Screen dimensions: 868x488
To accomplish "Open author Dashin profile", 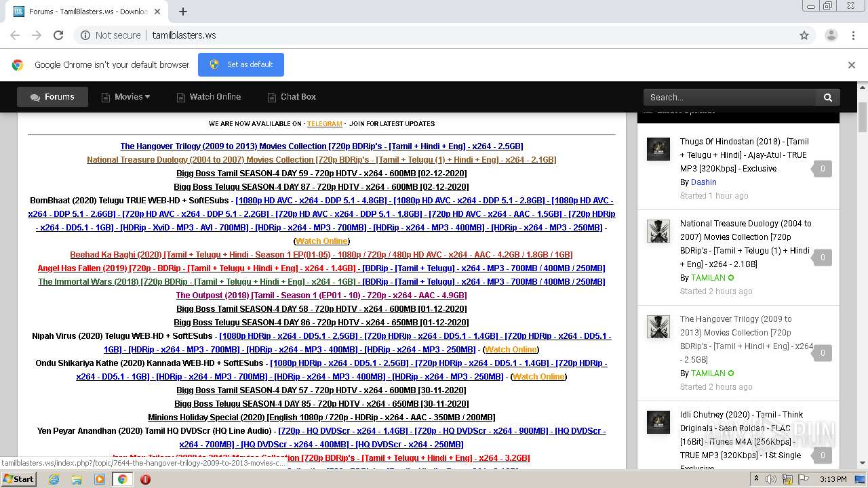I will tap(704, 182).
